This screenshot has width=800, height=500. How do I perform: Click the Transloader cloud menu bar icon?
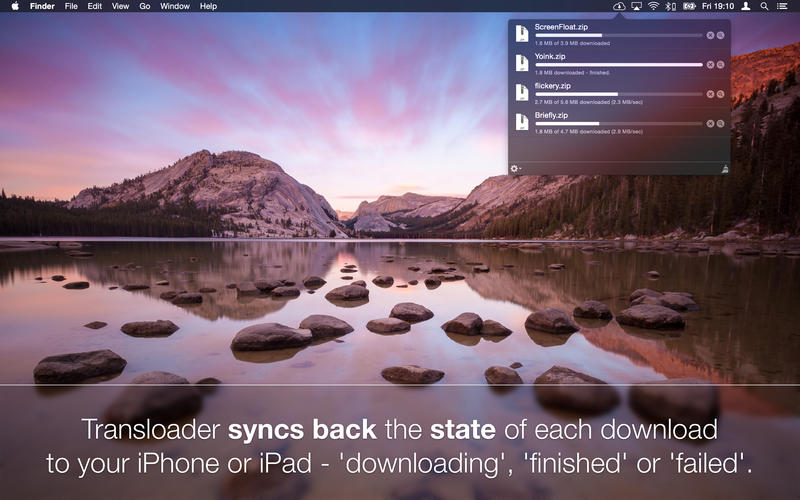pos(620,6)
